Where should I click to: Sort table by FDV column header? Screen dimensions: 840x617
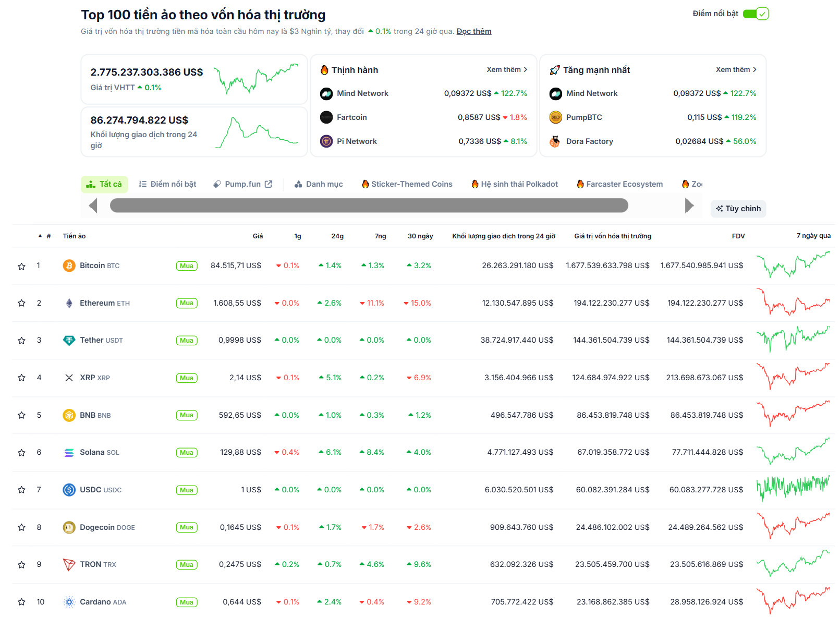click(x=738, y=236)
